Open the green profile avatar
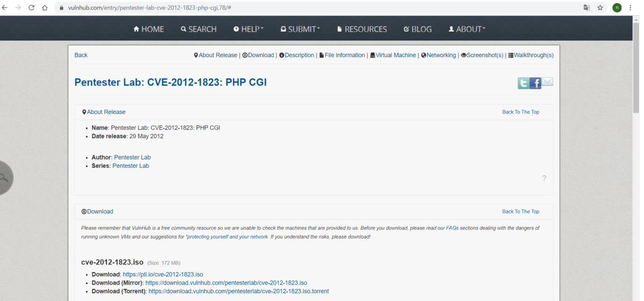 tap(617, 8)
